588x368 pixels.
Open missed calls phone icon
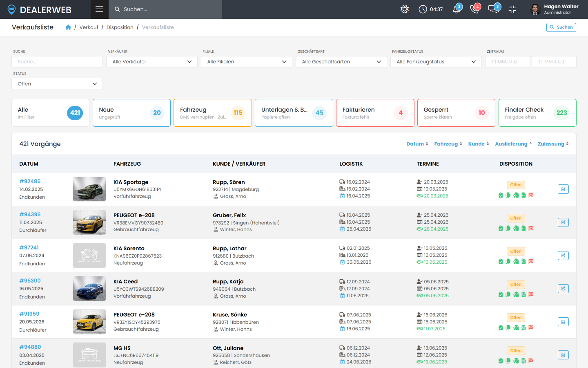pyautogui.click(x=474, y=9)
